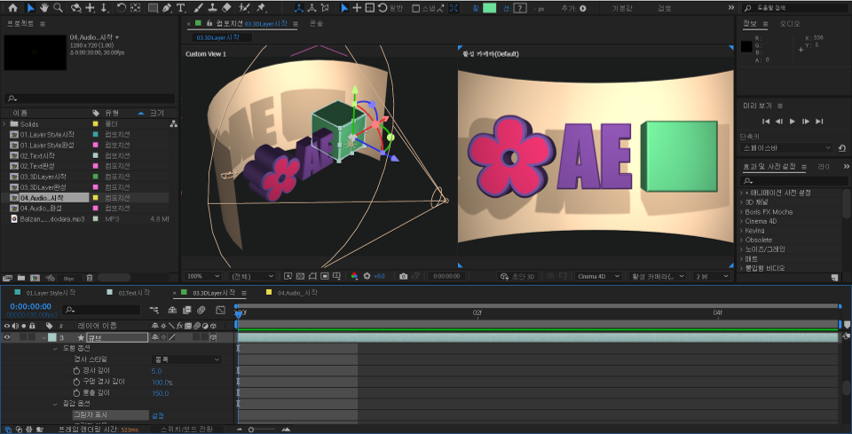This screenshot has height=434, width=852.
Task: Toggle shy switch for layer 3
Action: click(x=155, y=337)
